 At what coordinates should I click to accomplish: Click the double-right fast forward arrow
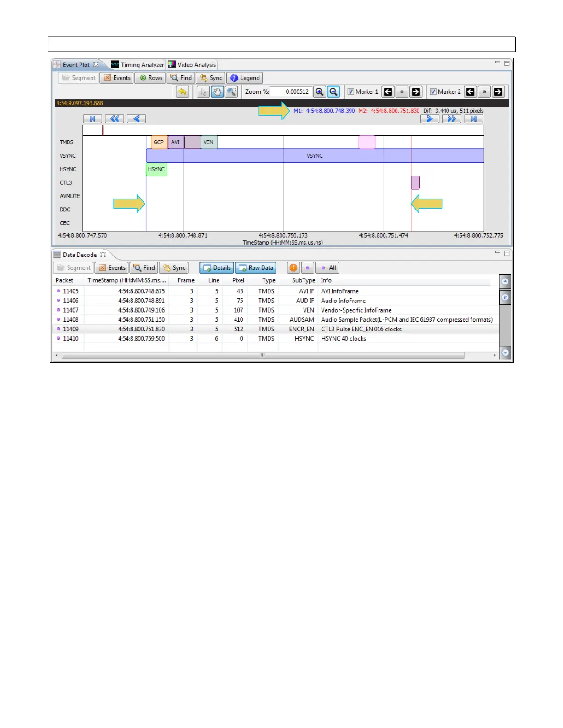(452, 119)
